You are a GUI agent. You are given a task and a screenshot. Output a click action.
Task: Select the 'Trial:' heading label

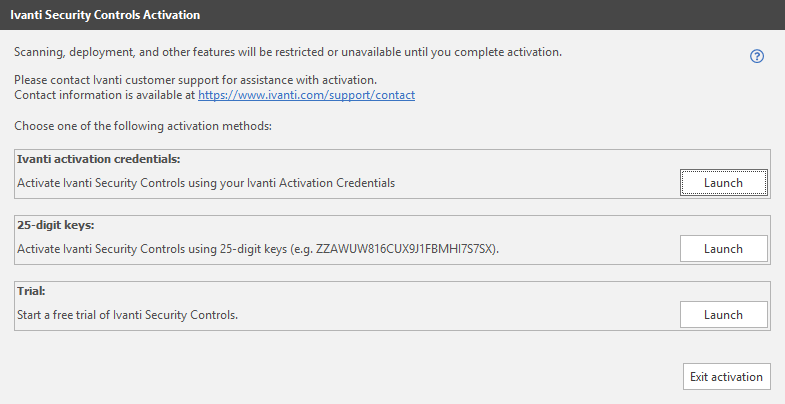click(31, 291)
